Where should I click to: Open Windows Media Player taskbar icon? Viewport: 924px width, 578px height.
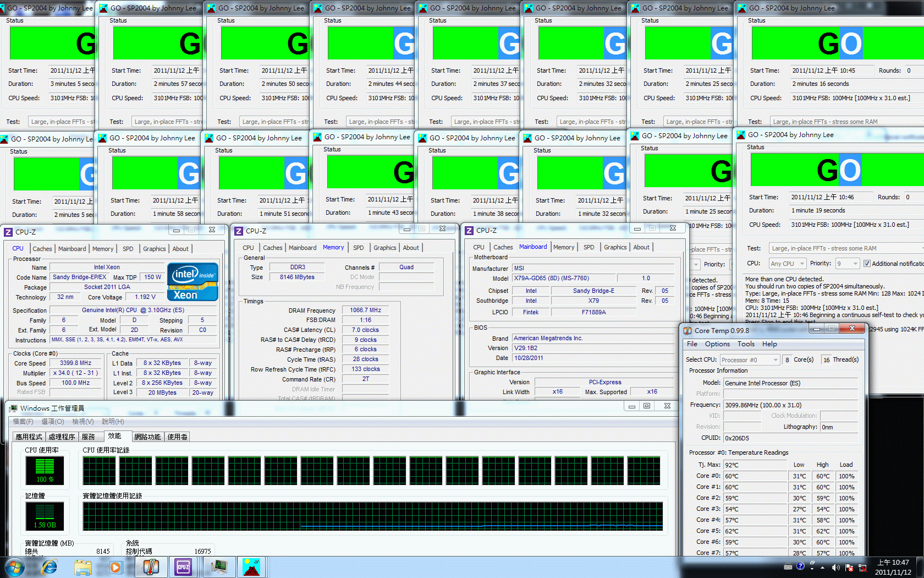click(115, 567)
